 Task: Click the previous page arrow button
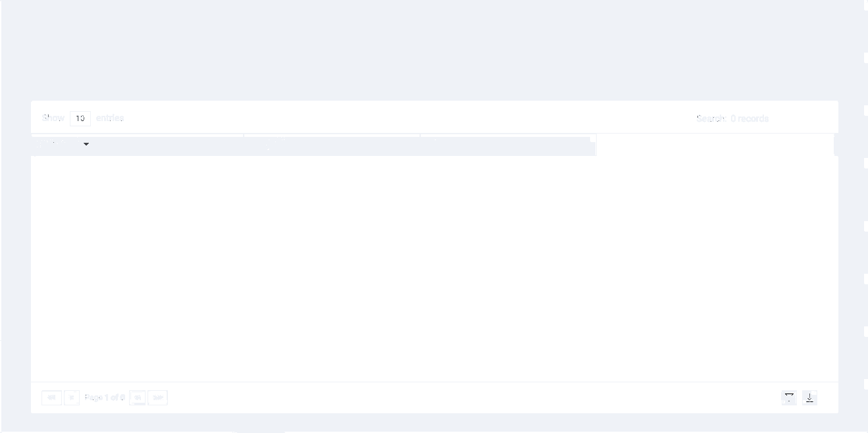(72, 397)
